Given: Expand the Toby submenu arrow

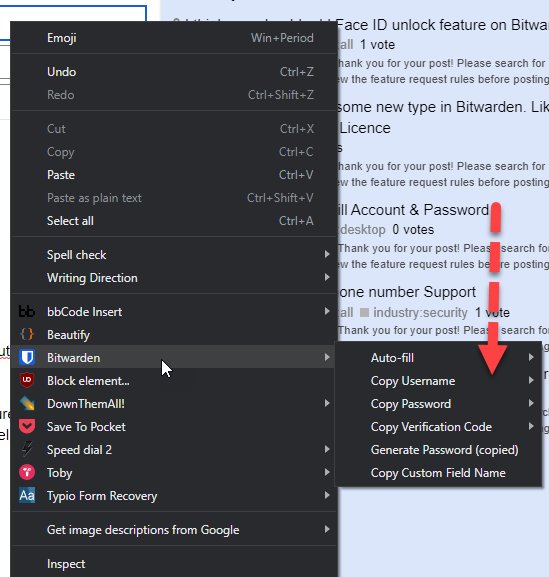Looking at the screenshot, I should [x=327, y=472].
